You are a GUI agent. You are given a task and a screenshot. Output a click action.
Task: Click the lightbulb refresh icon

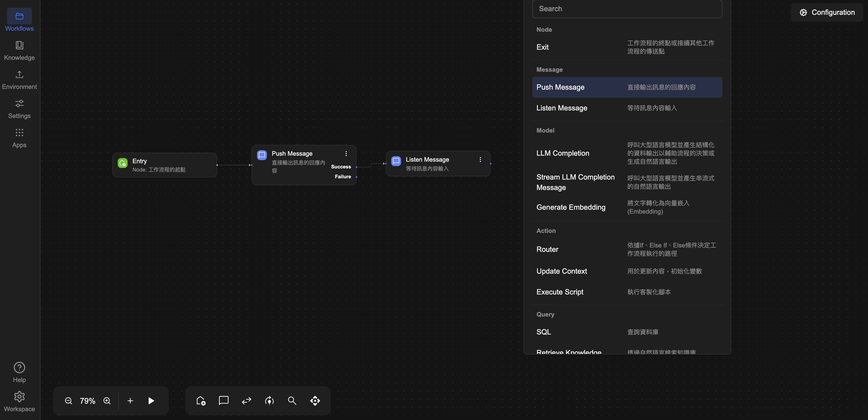[x=269, y=401]
